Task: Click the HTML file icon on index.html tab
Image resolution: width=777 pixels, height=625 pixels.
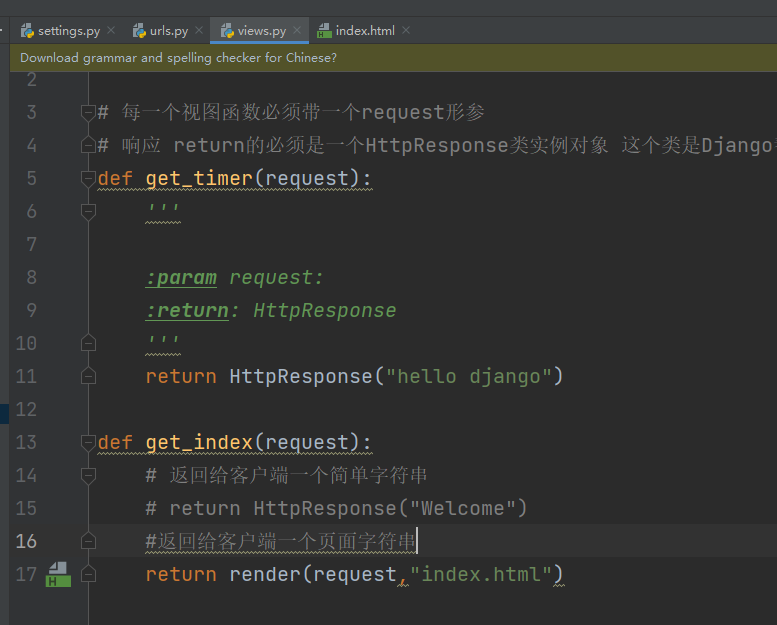Action: pos(324,31)
